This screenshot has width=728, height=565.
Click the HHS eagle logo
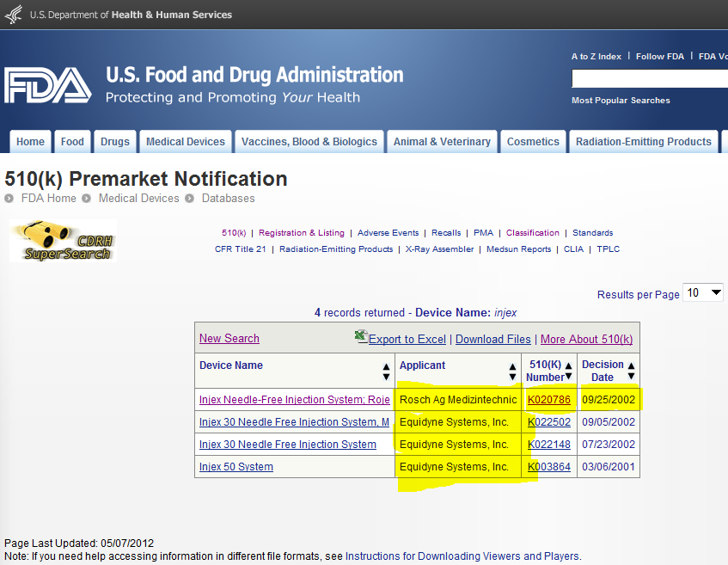coord(14,14)
